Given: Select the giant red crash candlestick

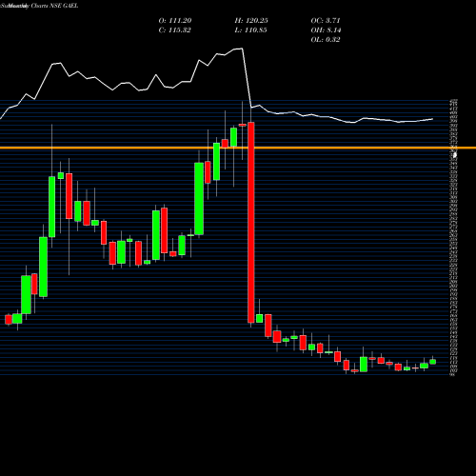Looking at the screenshot, I should click(251, 223).
